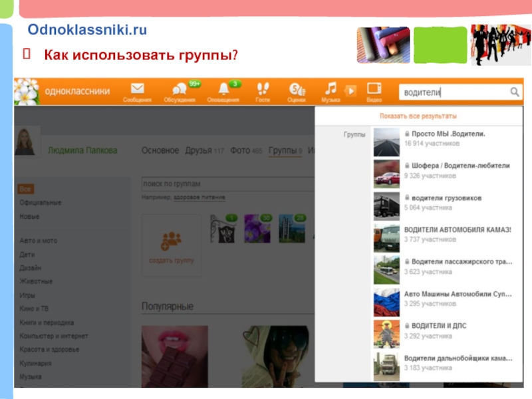Image resolution: width=532 pixels, height=399 pixels.
Task: Click KAMAZ truck thumbnail of ВОДИТЕЛИ АВТОМОБИЛЯ КАМАЗ!
Action: pos(386,238)
